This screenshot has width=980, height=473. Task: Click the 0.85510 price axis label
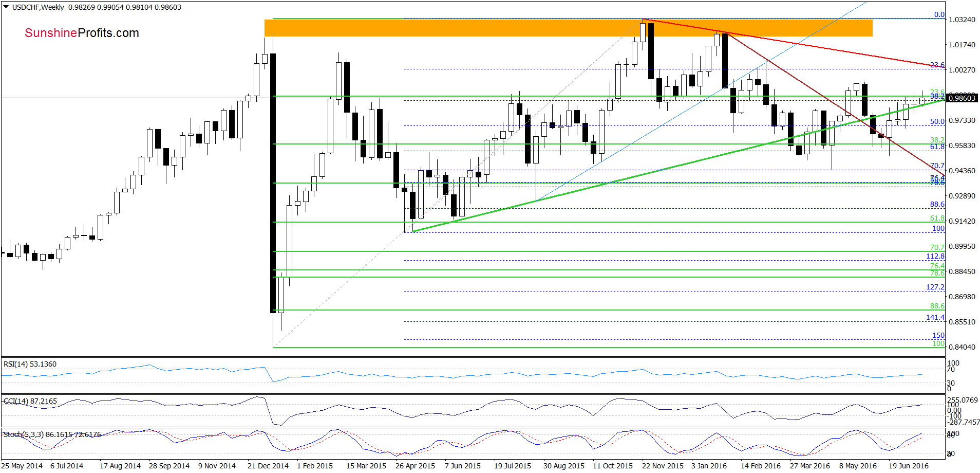point(962,322)
